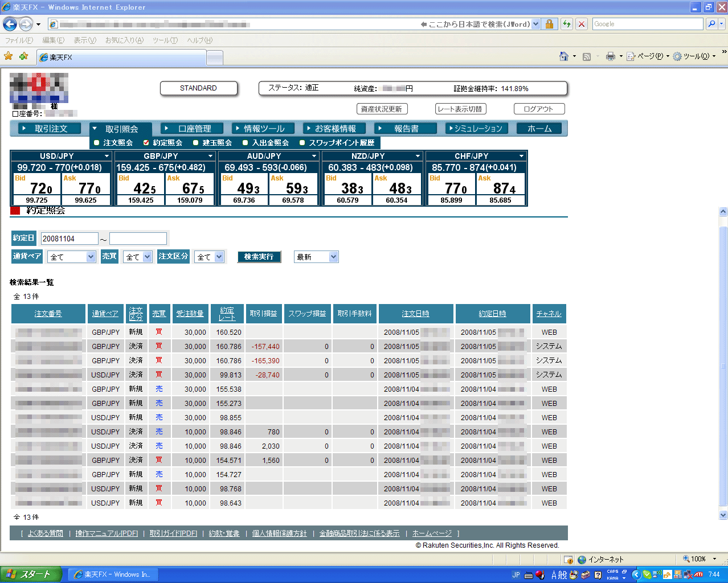This screenshot has height=583, width=728.
Task: Select the 入出金照会 radio option
Action: [x=246, y=143]
